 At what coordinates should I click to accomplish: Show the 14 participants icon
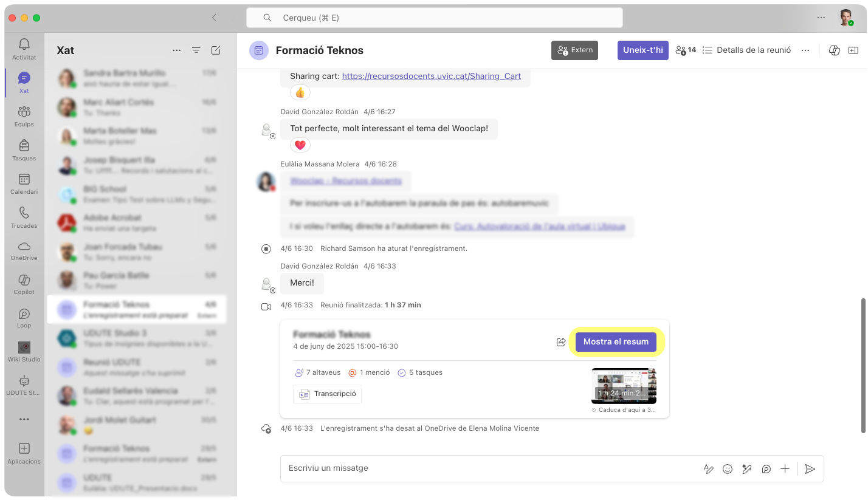tap(686, 50)
